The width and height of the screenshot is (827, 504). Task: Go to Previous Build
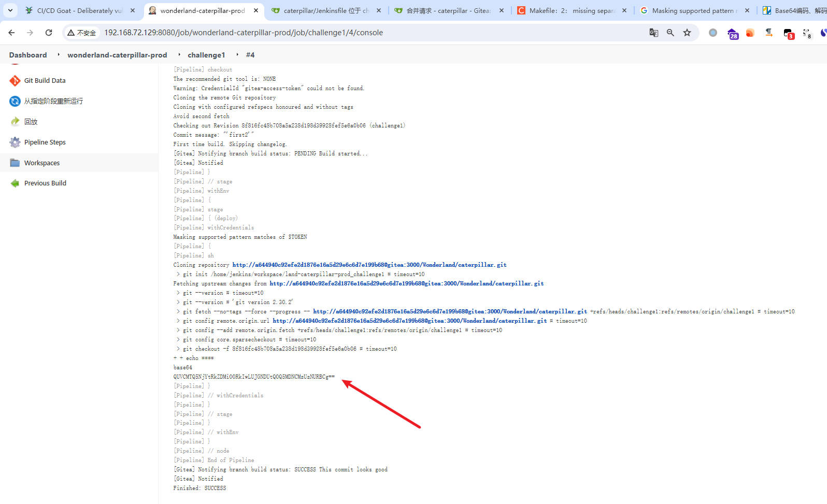45,183
